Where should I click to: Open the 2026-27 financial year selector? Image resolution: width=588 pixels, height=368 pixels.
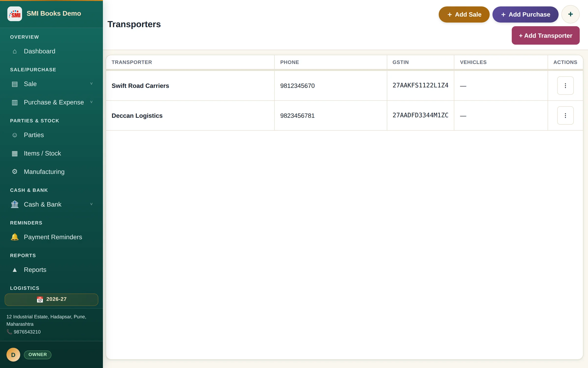point(51,299)
